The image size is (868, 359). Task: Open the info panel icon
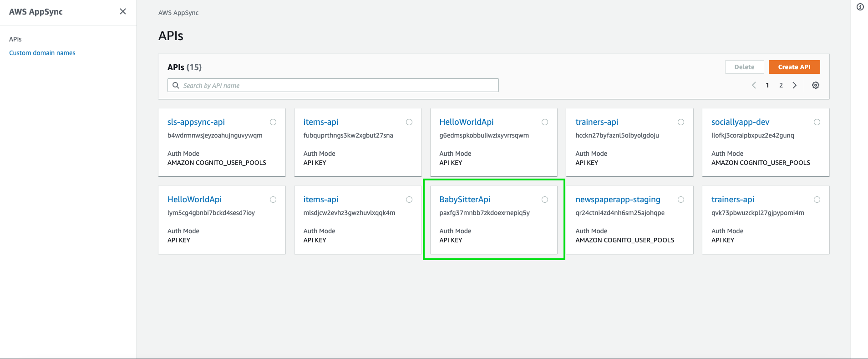[860, 7]
